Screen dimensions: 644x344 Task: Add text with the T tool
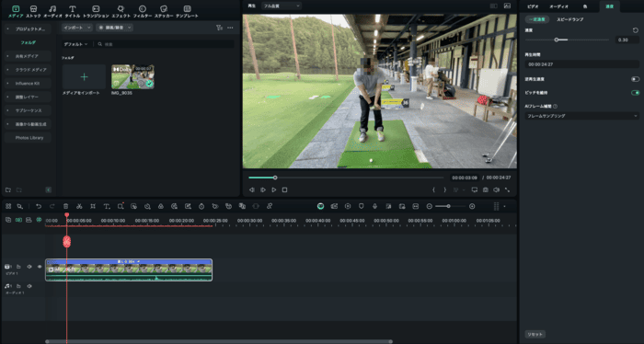pyautogui.click(x=107, y=206)
